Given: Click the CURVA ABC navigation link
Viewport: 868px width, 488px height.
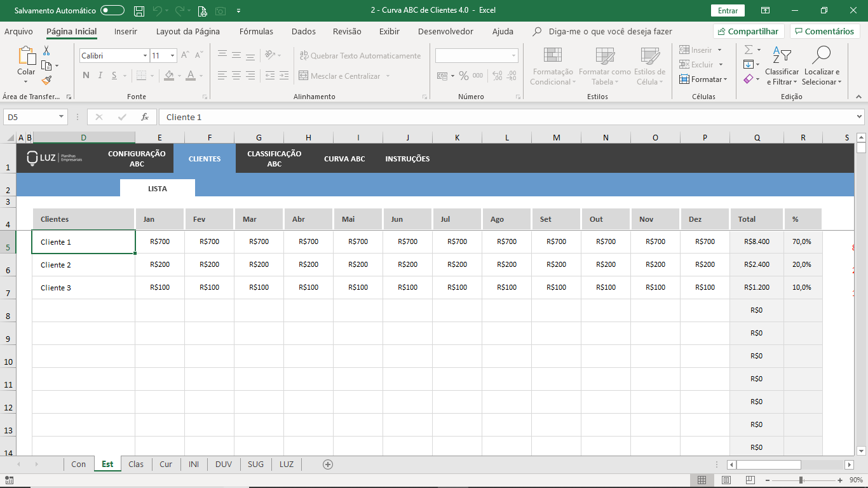Looking at the screenshot, I should point(344,159).
